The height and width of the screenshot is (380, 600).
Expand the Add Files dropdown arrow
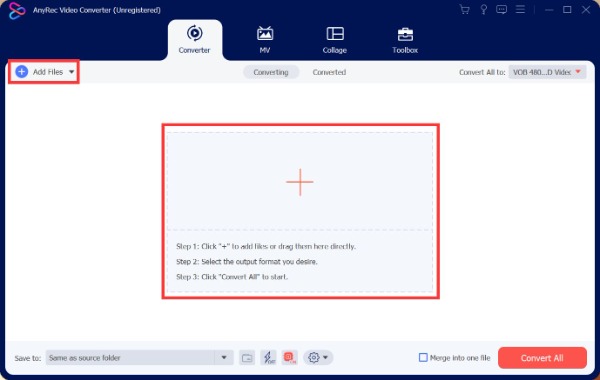(x=72, y=72)
